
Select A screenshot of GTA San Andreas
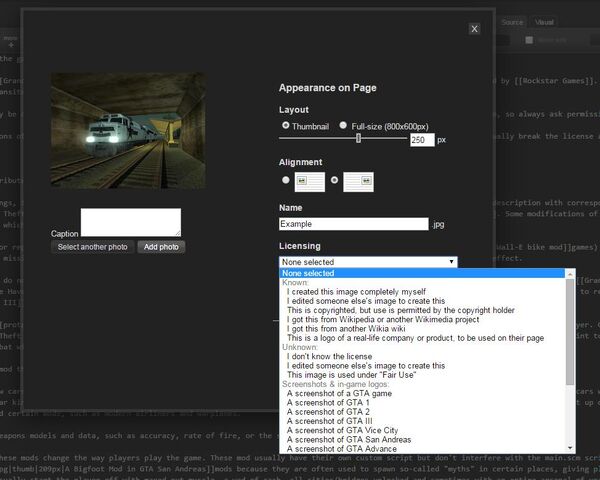[x=349, y=439]
